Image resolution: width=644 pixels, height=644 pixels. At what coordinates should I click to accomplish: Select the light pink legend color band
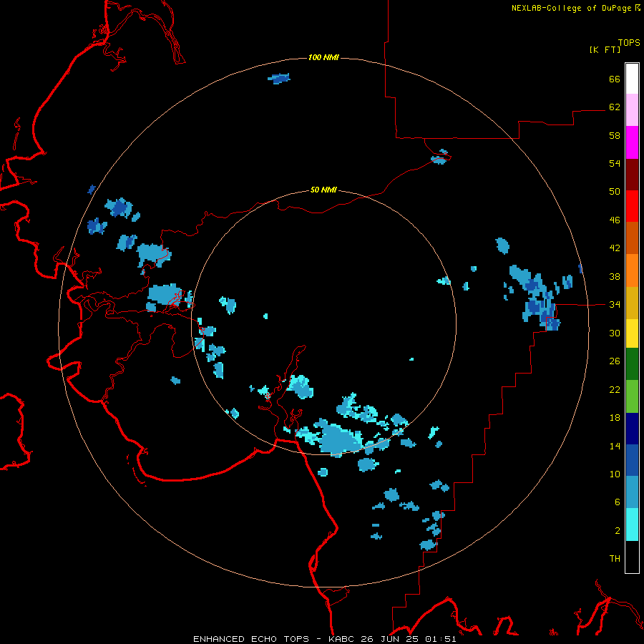(x=632, y=110)
